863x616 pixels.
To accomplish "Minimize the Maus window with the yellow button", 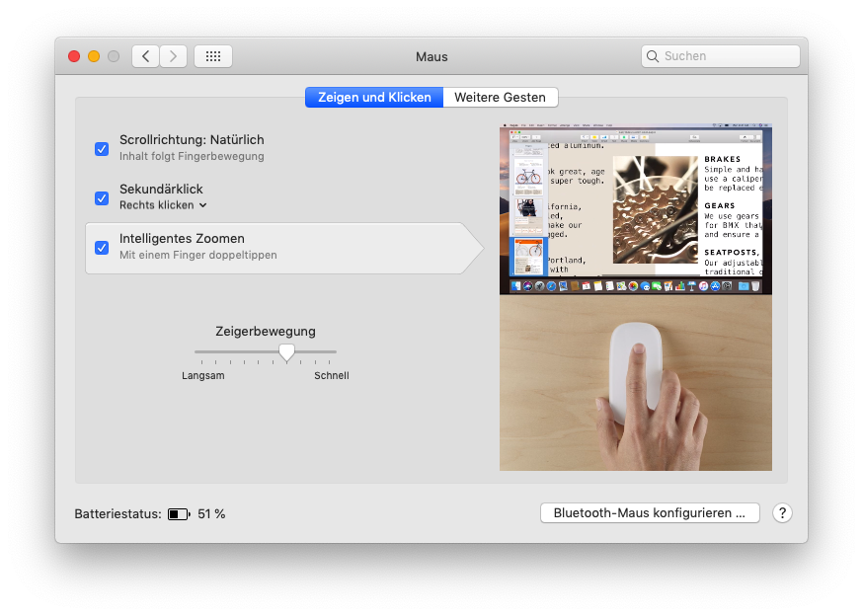I will pyautogui.click(x=94, y=56).
